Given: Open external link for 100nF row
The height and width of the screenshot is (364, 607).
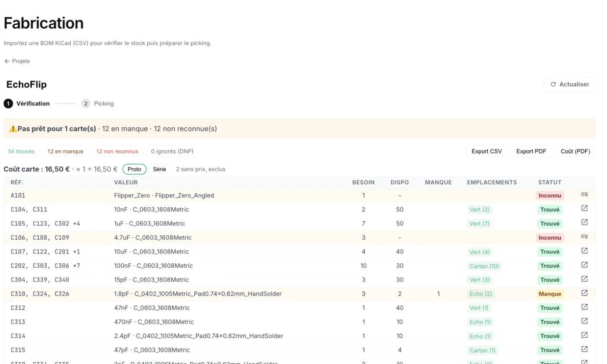Looking at the screenshot, I should point(584,265).
